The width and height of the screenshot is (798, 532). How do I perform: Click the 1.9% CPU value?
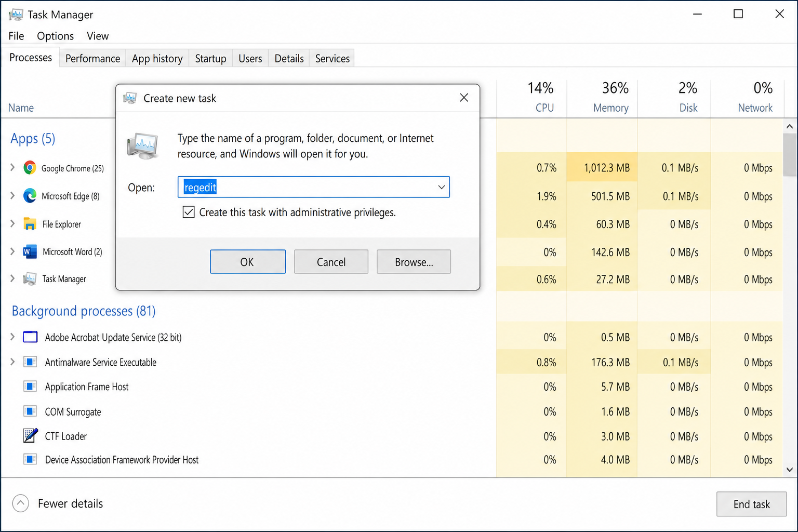point(547,196)
